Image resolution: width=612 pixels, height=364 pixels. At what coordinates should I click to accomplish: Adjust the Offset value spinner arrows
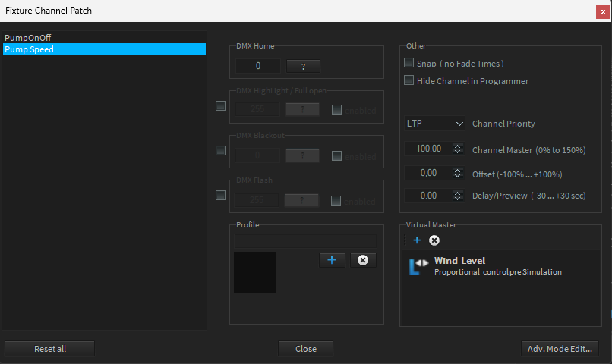click(x=457, y=173)
